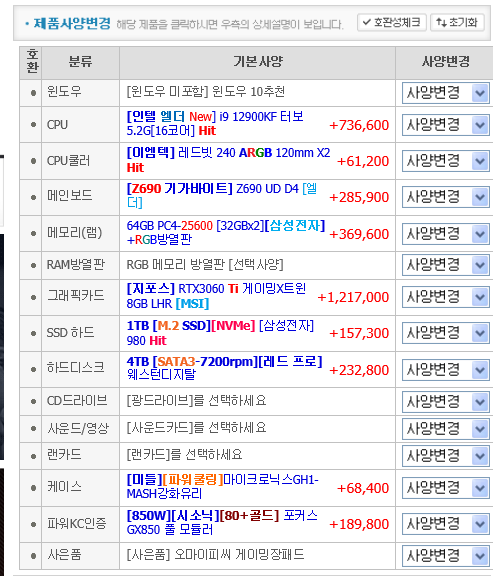Image resolution: width=493 pixels, height=576 pixels.
Task: Select the 1TB M.2 SSD 980 link
Action: point(220,333)
